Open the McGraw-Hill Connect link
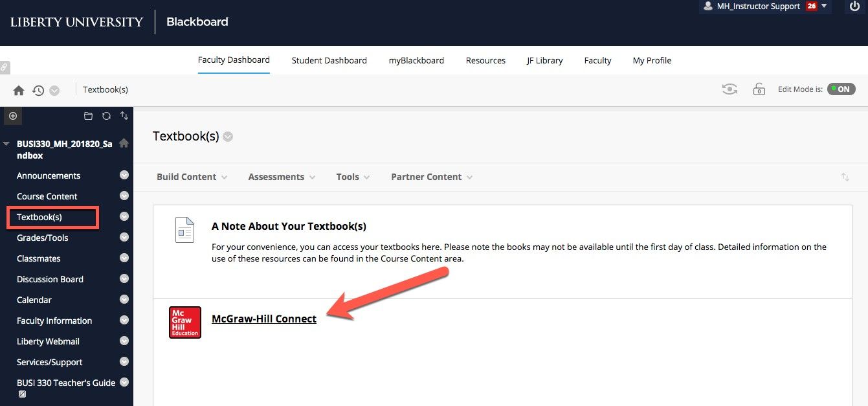 point(264,319)
